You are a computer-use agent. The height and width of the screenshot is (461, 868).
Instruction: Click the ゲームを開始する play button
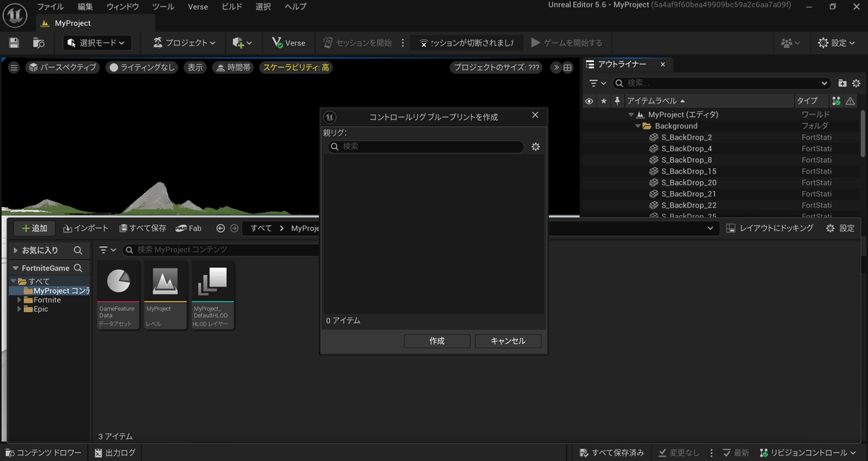[566, 43]
